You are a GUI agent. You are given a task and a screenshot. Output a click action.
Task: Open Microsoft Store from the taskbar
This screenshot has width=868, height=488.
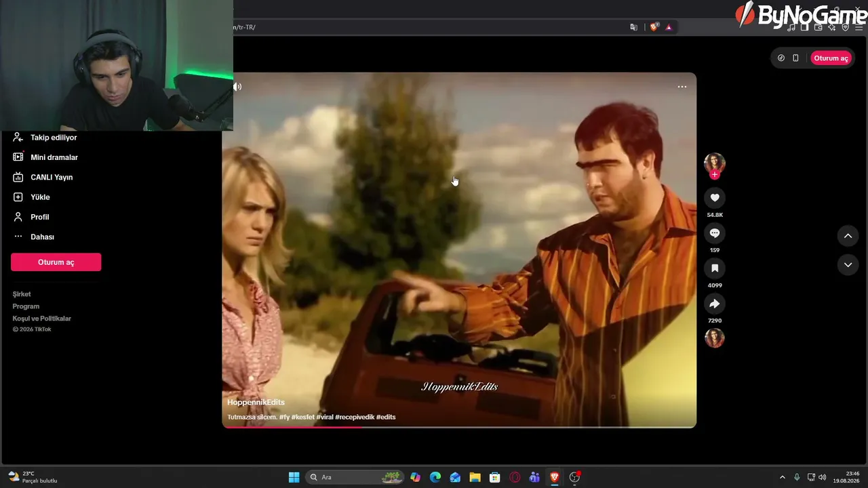495,477
